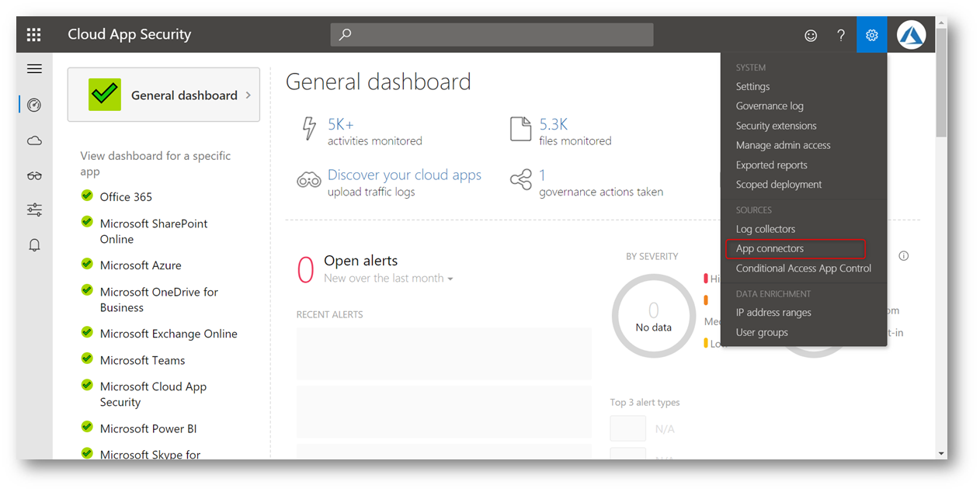Screen dimensions: 980x492
Task: Open the account avatar menu
Action: point(911,35)
